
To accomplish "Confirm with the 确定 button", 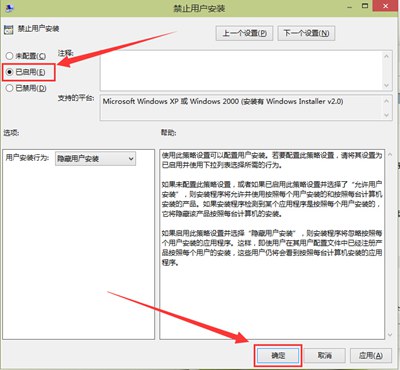I will point(278,356).
